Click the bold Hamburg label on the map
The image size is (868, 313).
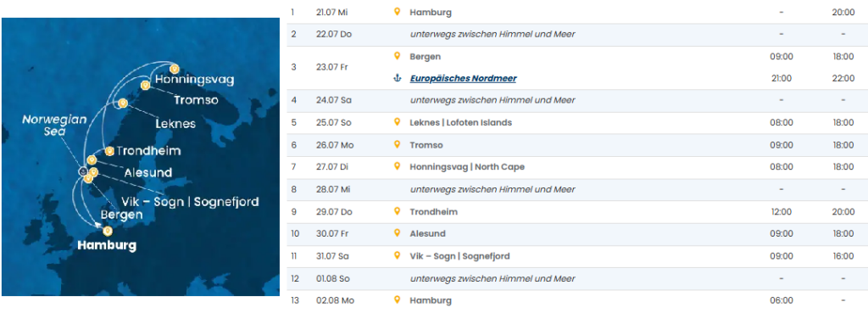coord(107,244)
